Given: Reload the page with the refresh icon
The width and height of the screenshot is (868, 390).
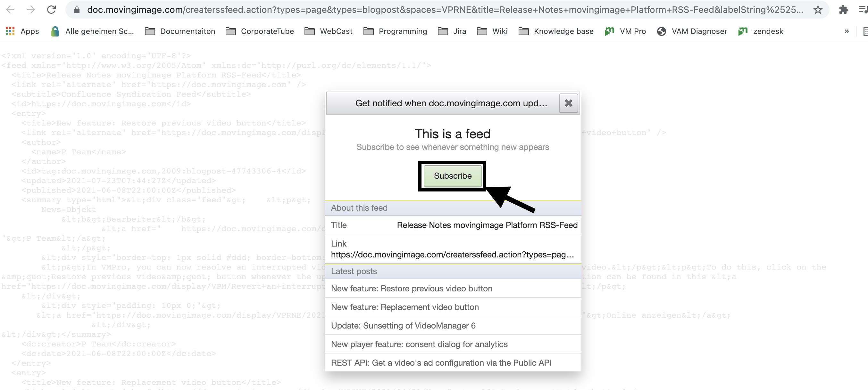Looking at the screenshot, I should [x=51, y=9].
